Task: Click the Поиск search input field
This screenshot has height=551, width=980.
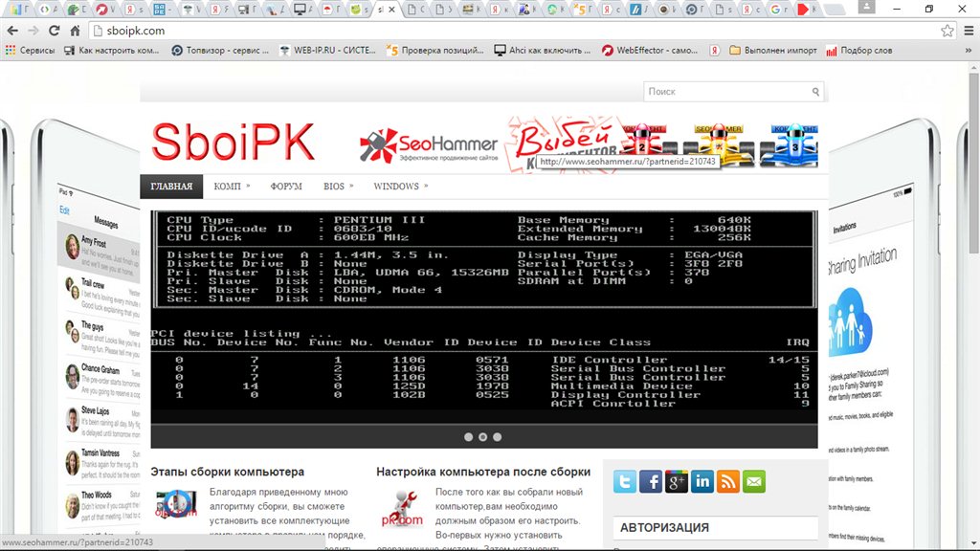Action: click(x=725, y=92)
